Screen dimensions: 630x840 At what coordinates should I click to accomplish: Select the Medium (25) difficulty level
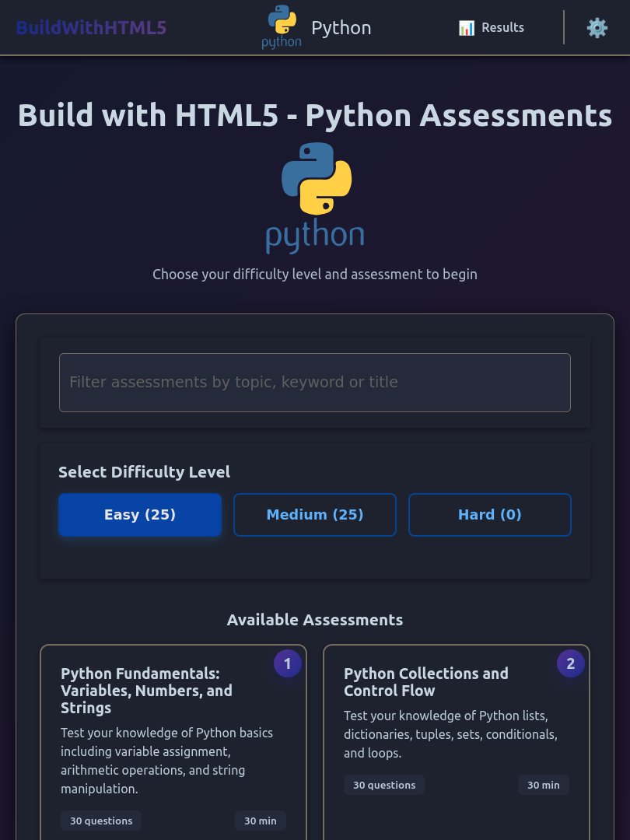[x=315, y=514]
